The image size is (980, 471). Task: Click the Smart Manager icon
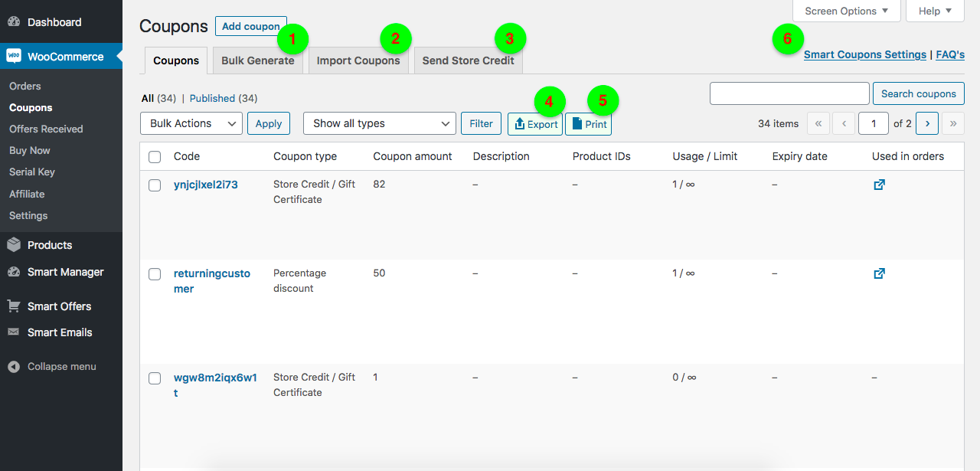14,272
